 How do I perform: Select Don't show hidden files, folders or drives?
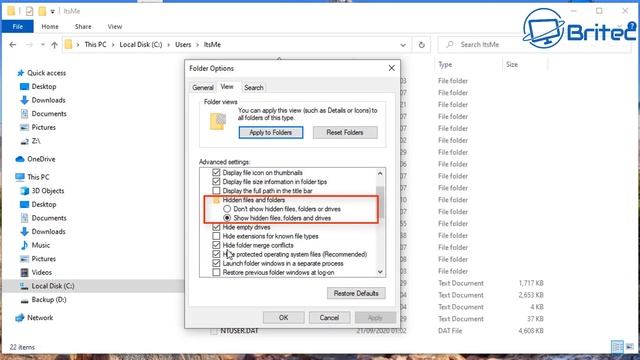coord(227,209)
